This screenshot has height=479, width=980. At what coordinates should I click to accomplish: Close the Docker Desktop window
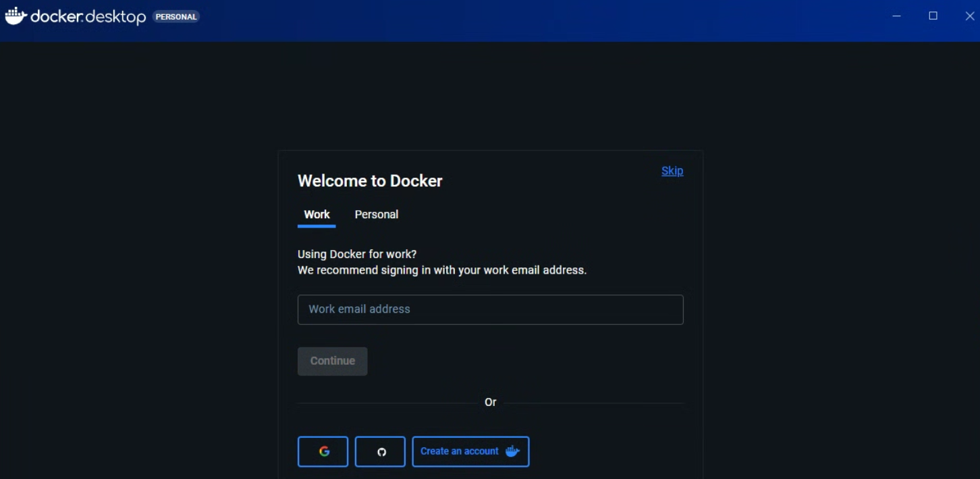[x=969, y=16]
